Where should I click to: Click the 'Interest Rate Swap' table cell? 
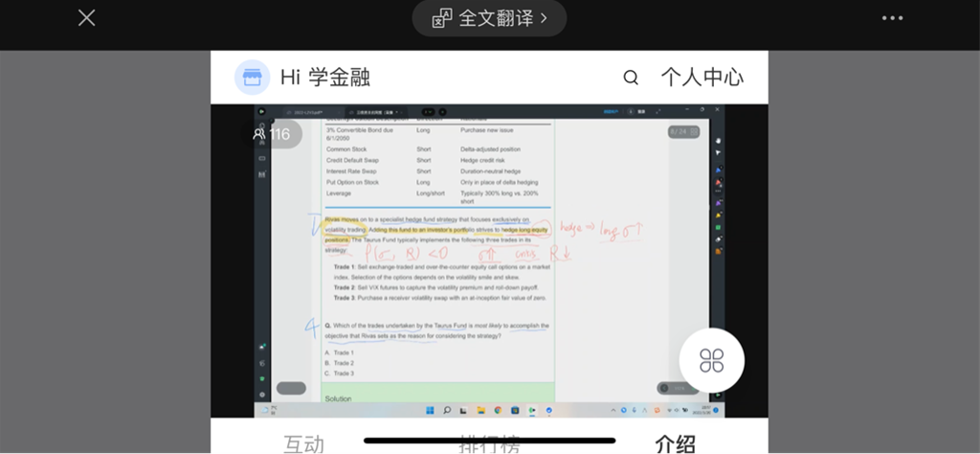(351, 171)
